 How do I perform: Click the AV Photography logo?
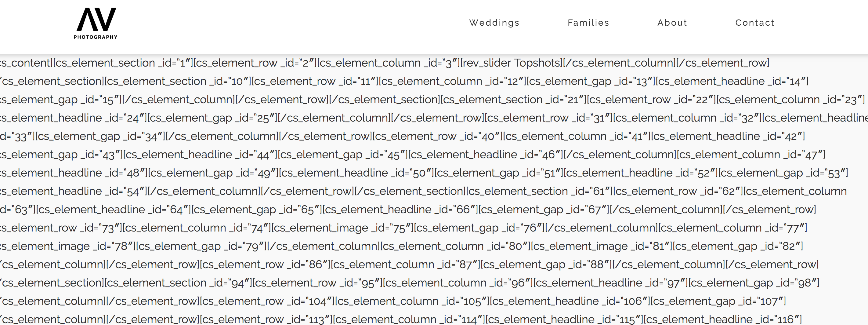coord(96,24)
